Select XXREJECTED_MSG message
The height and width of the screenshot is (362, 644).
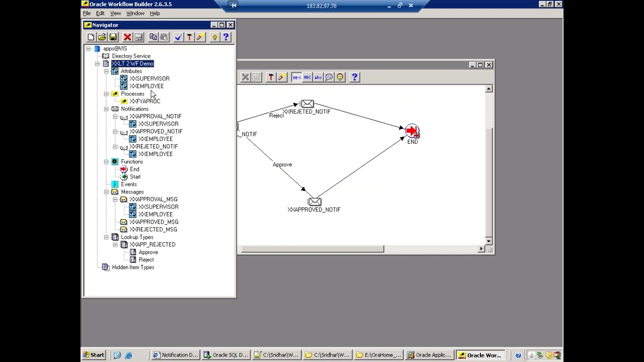(x=153, y=229)
